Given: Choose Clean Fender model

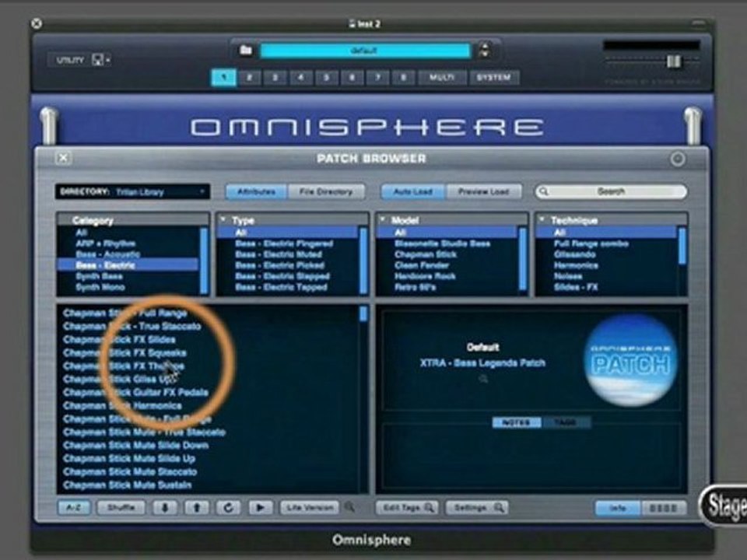Looking at the screenshot, I should tap(422, 265).
